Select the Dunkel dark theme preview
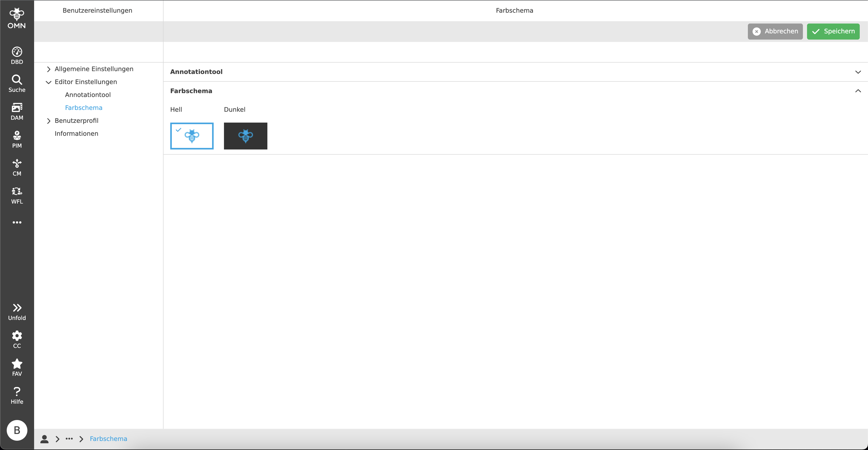 tap(245, 136)
